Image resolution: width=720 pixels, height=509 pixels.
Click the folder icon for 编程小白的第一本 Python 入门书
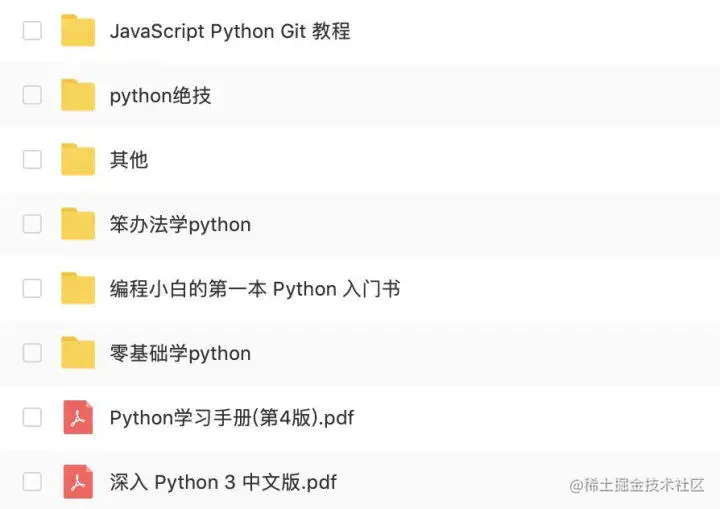click(x=78, y=289)
